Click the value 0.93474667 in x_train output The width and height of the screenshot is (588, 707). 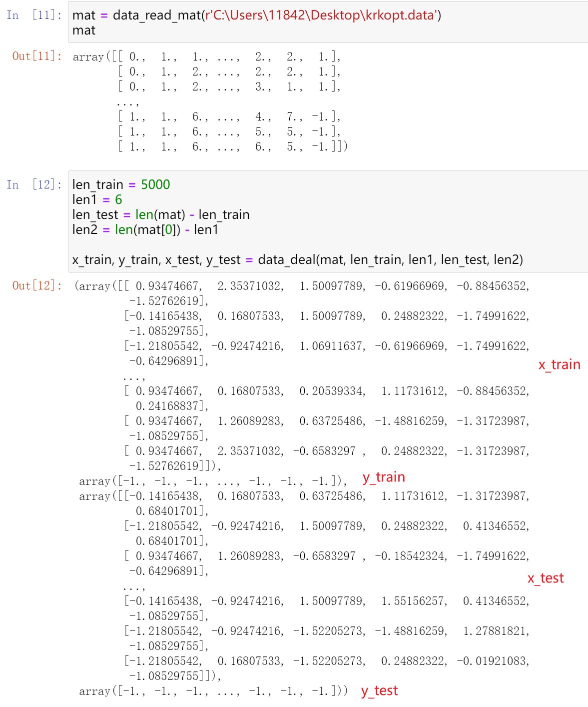165,286
